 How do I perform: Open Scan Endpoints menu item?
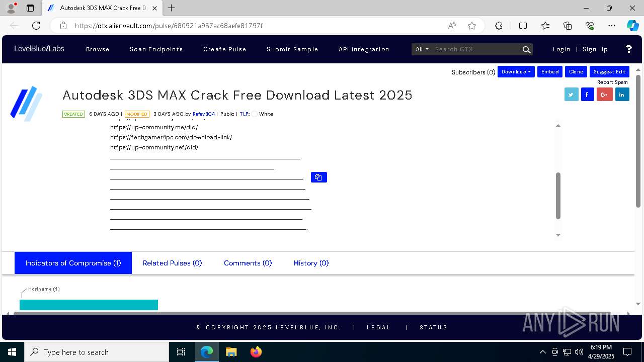point(156,49)
